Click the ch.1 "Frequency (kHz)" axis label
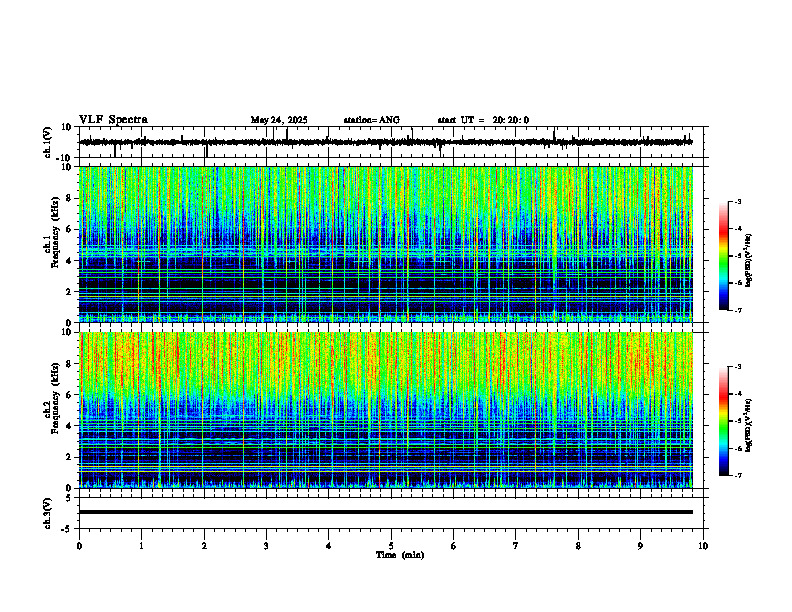Viewport: 792px width, 612px height. [56, 231]
